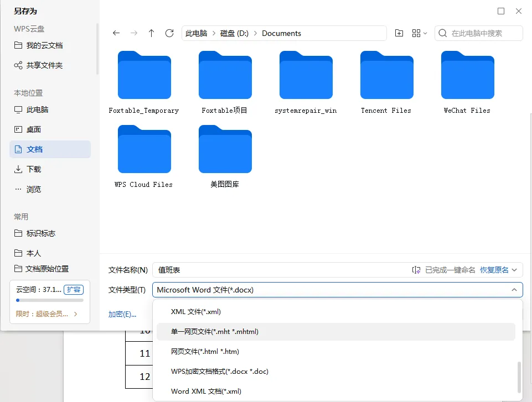The width and height of the screenshot is (532, 402).
Task: Open the view mode grid dropdown
Action: 420,33
